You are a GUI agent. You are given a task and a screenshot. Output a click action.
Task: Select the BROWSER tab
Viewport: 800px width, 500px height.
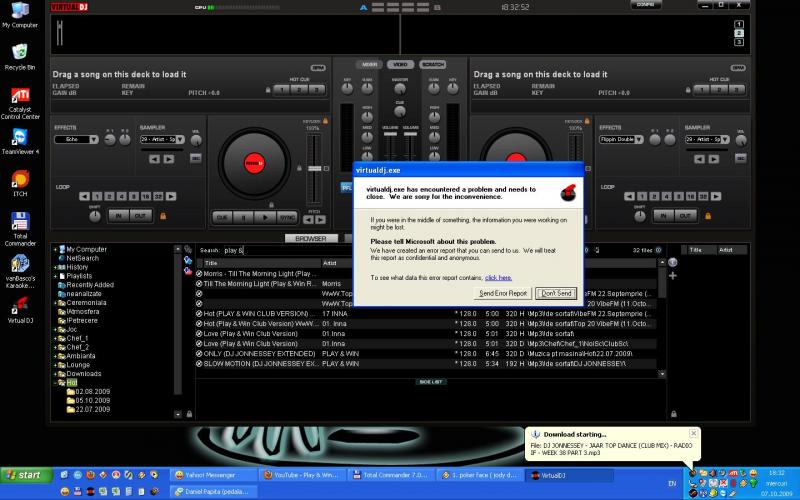point(311,238)
